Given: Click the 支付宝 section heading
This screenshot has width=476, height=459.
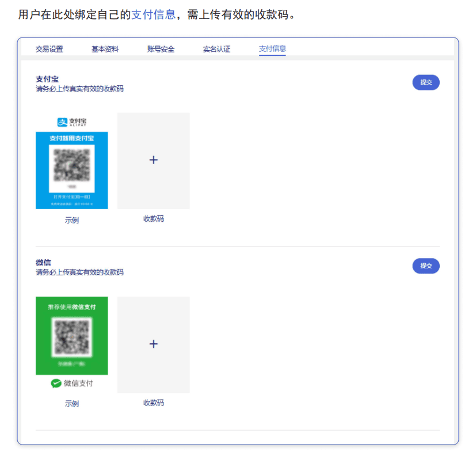Looking at the screenshot, I should click(x=47, y=79).
